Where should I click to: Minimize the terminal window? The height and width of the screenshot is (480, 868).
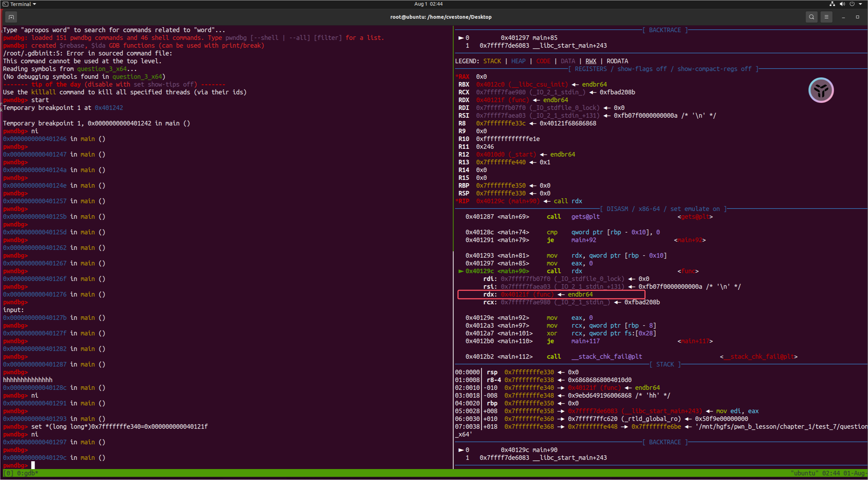pyautogui.click(x=843, y=17)
